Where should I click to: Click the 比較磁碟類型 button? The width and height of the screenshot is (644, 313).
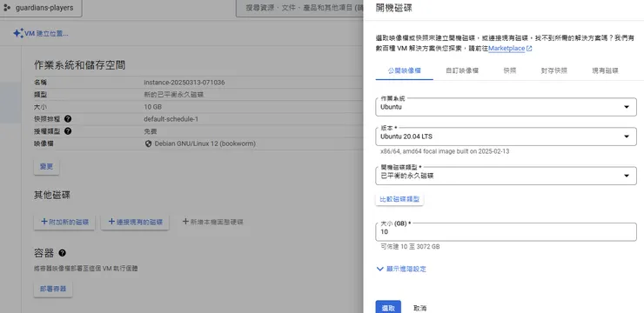(x=399, y=199)
